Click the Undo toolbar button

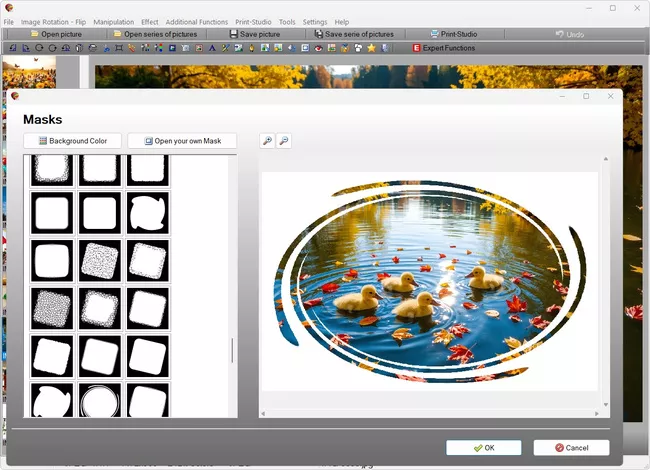[x=570, y=34]
